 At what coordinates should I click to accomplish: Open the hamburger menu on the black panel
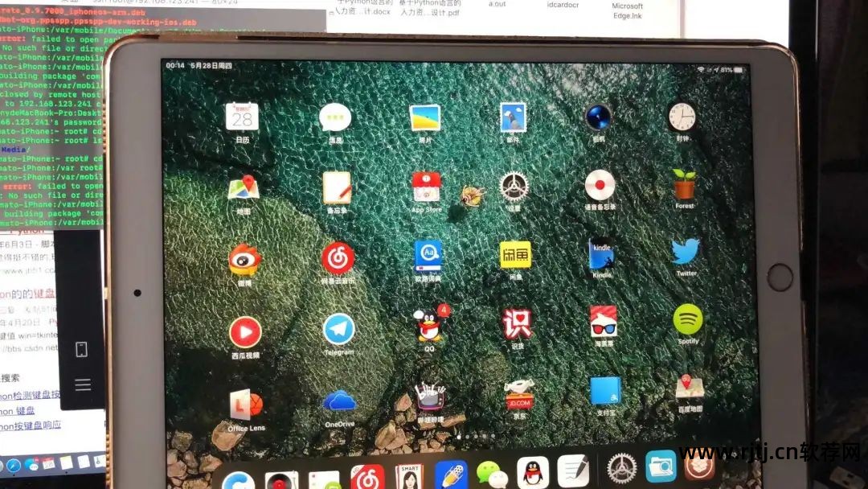pyautogui.click(x=83, y=385)
